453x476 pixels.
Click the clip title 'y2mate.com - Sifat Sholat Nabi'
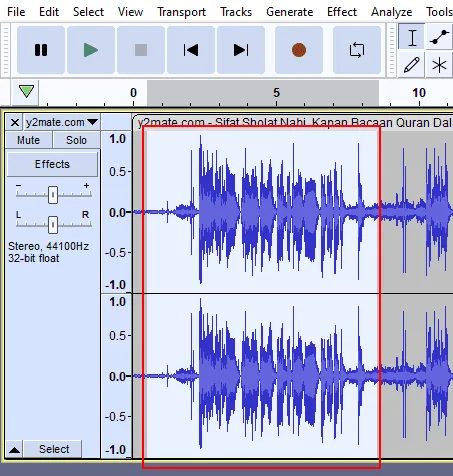click(222, 122)
